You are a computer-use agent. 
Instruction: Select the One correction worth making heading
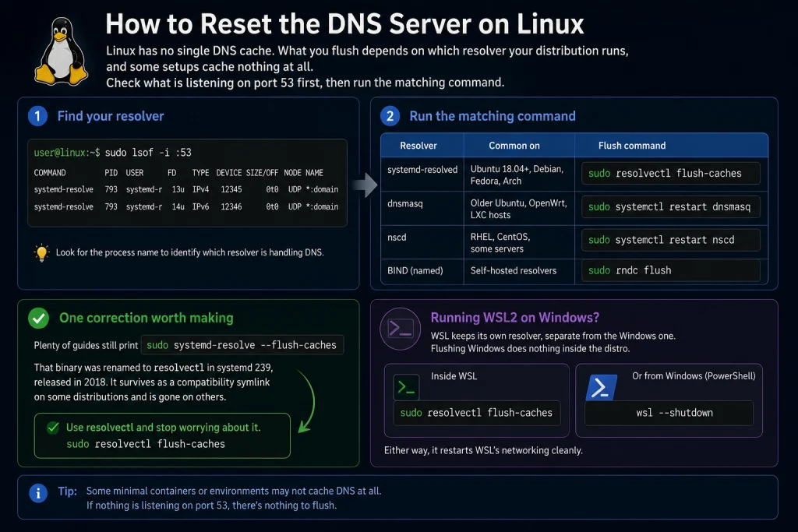[147, 318]
